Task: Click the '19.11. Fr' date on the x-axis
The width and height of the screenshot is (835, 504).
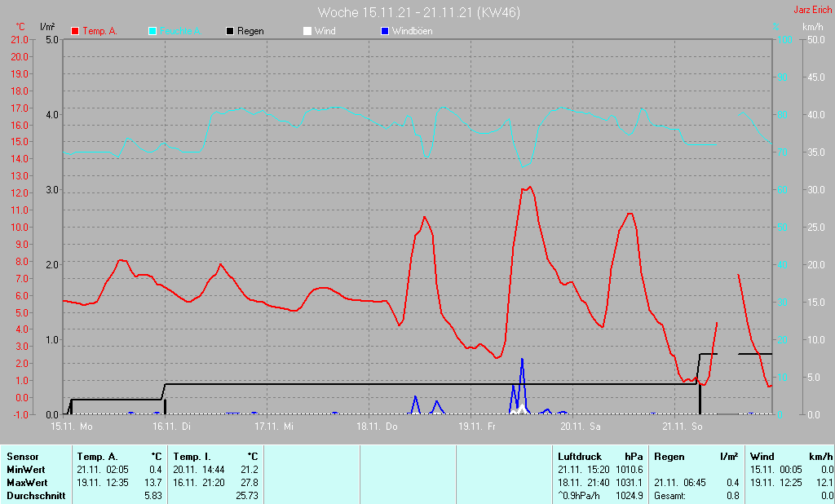Action: pyautogui.click(x=477, y=427)
